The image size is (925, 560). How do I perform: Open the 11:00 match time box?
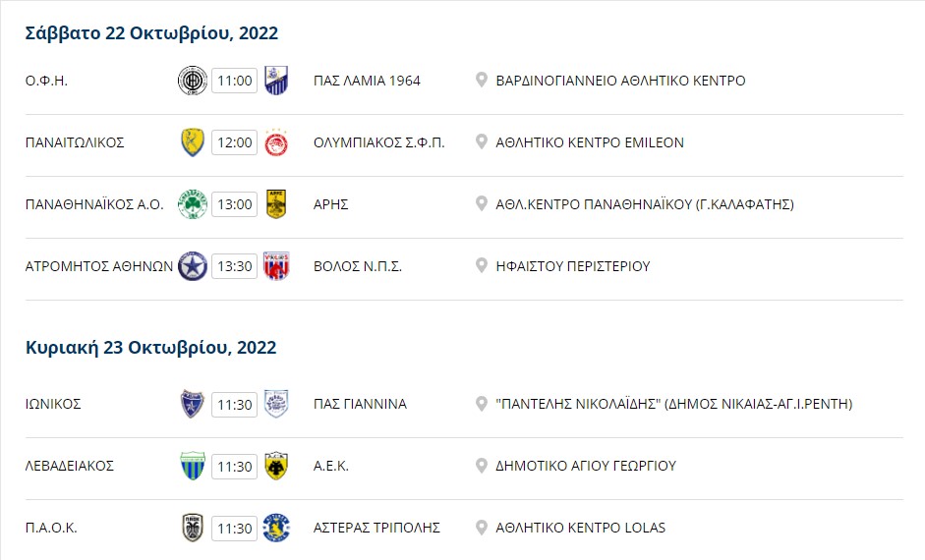(235, 81)
